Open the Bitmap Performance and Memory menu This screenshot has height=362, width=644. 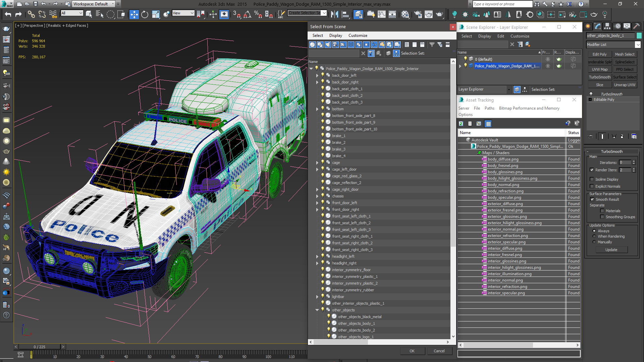click(x=529, y=108)
